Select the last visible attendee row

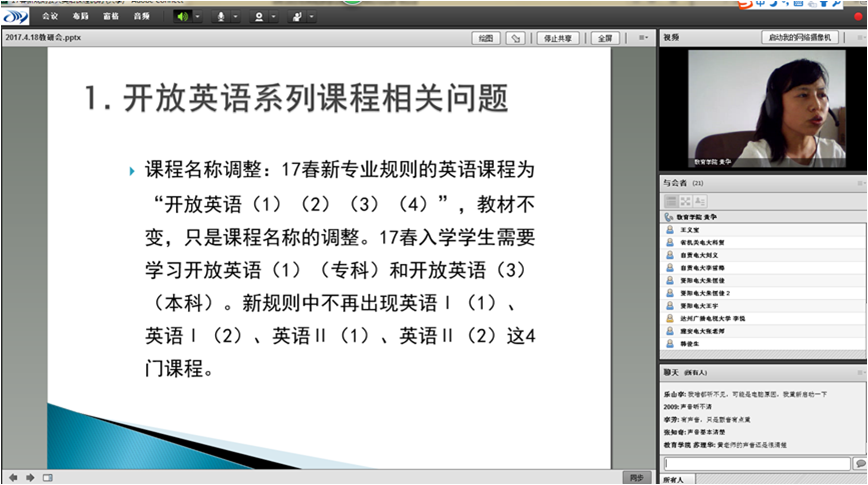tap(763, 344)
